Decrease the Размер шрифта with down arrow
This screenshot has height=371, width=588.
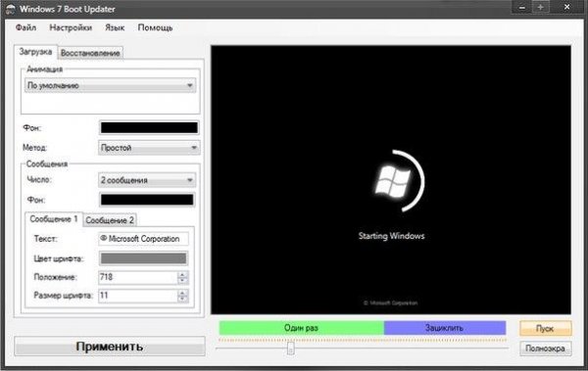182,299
